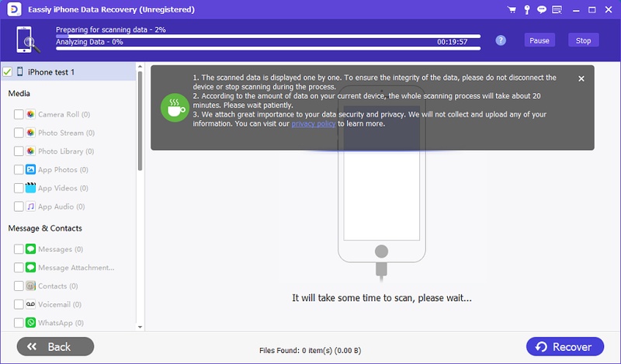Click the Camera Roll photos icon
This screenshot has width=621, height=364.
(30, 114)
